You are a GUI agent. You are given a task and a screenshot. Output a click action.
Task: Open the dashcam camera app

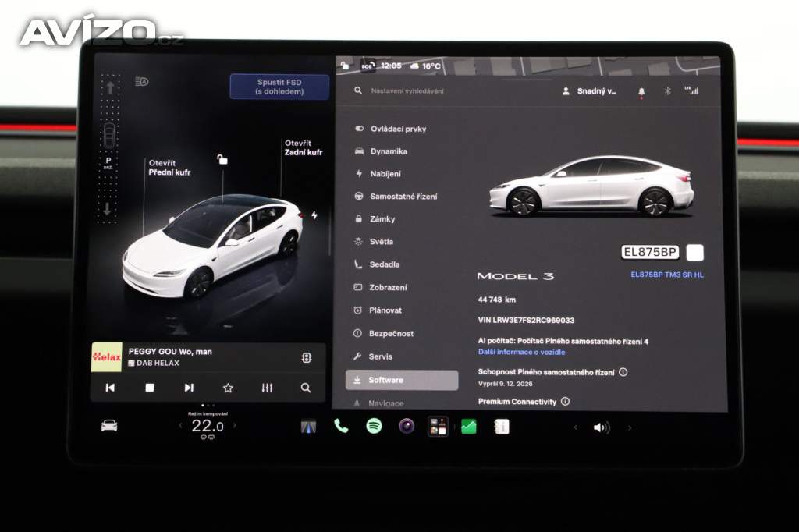[x=407, y=426]
